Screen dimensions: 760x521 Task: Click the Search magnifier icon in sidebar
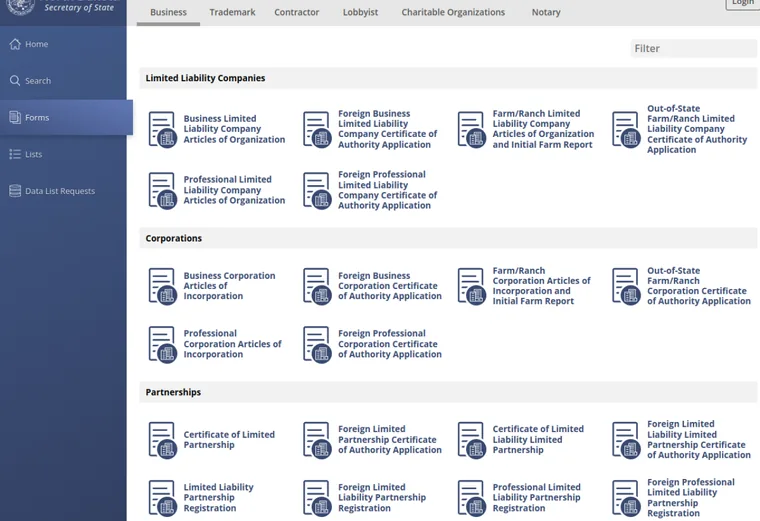(x=15, y=80)
